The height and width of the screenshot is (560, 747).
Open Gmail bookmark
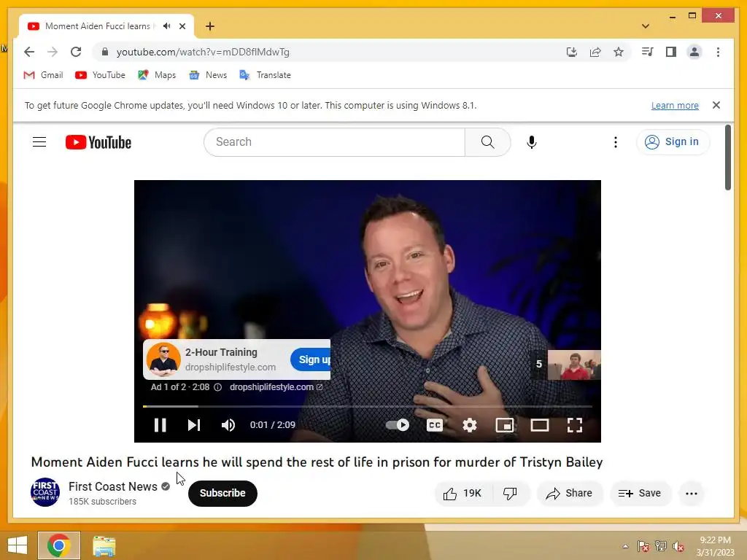tap(43, 75)
